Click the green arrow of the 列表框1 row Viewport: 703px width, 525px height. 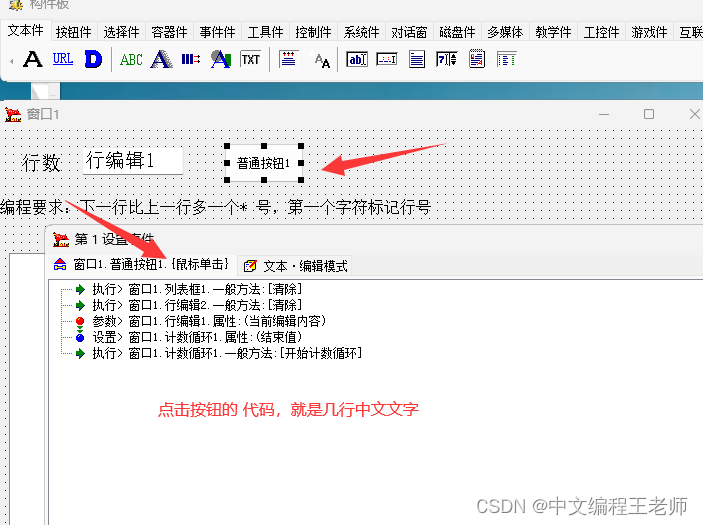pyautogui.click(x=80, y=289)
